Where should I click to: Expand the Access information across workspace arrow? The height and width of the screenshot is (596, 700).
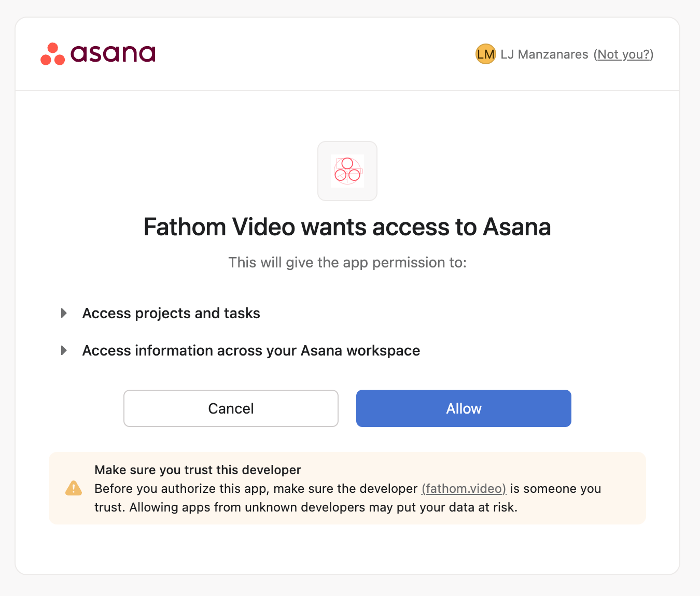click(64, 350)
